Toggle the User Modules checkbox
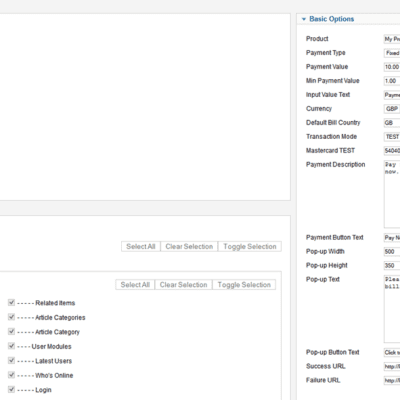The height and width of the screenshot is (400, 400). point(11,346)
